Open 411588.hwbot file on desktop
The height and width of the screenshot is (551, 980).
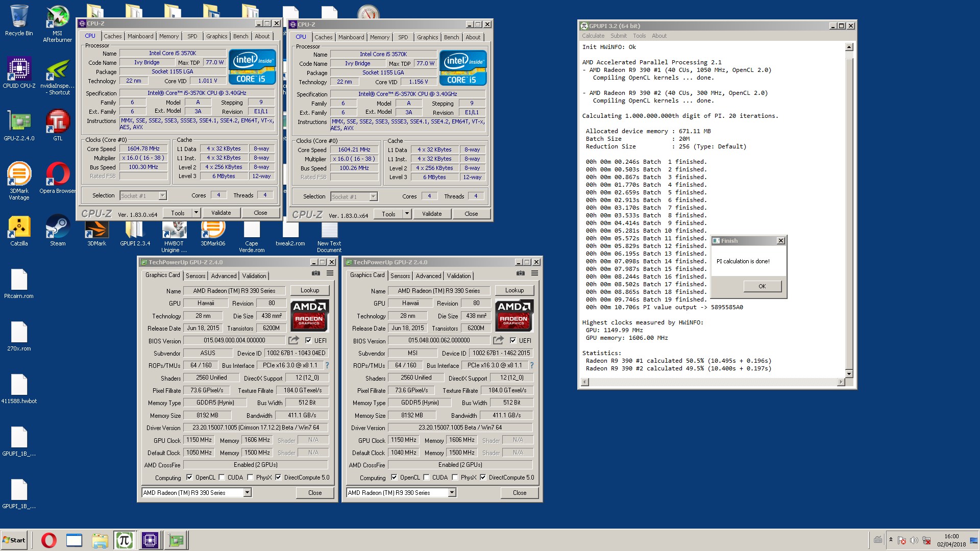click(x=19, y=388)
